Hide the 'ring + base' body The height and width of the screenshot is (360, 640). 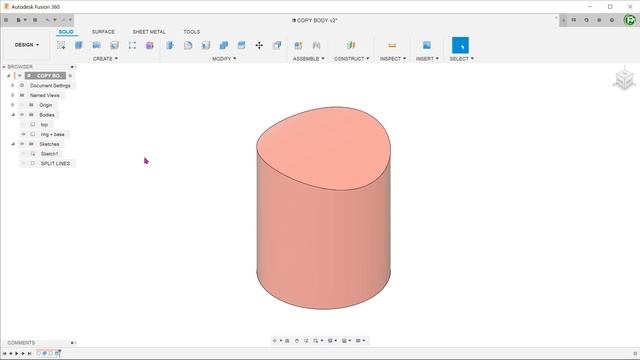pos(24,134)
